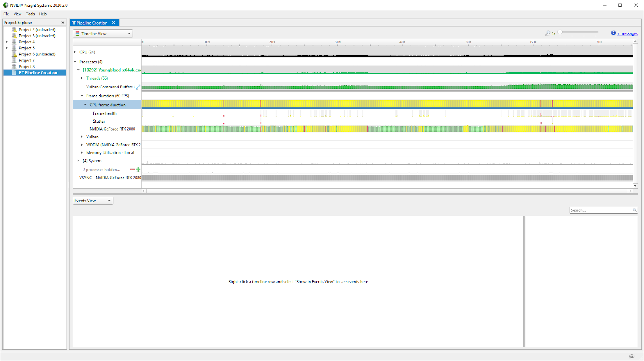This screenshot has height=361, width=644.
Task: Click the Project 6 (unloaded) warning icon
Action: [14, 54]
